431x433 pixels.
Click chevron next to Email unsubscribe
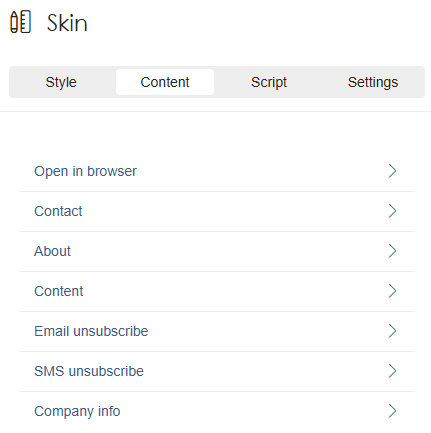point(392,331)
